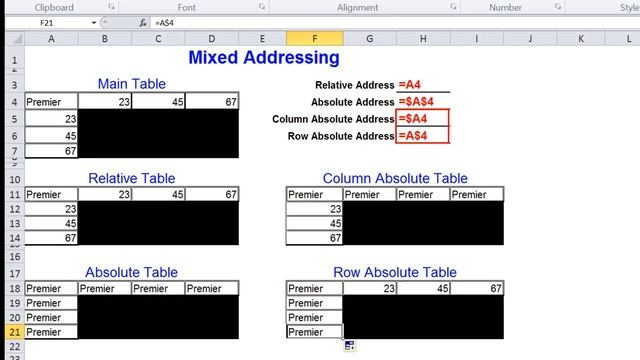This screenshot has height=360, width=640.
Task: Click the Relative Address label
Action: (x=355, y=85)
